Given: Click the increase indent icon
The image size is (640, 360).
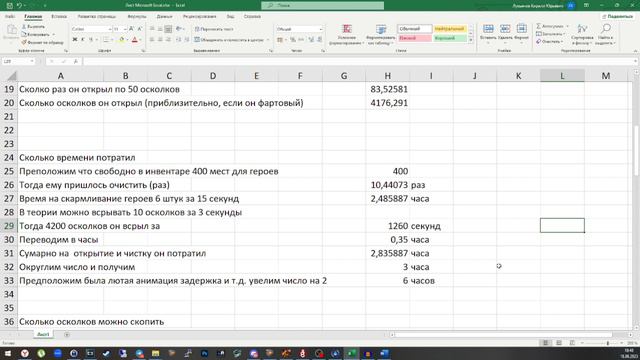Looking at the screenshot, I should tap(187, 40).
